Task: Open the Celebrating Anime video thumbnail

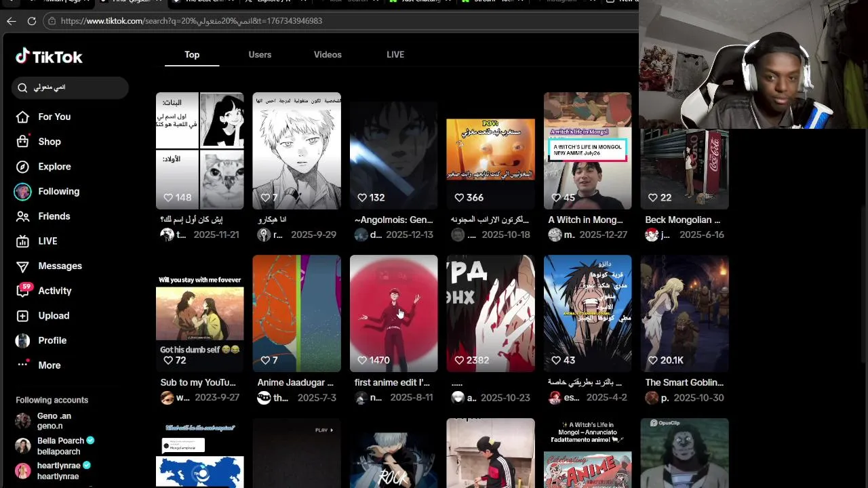Action: (x=588, y=453)
